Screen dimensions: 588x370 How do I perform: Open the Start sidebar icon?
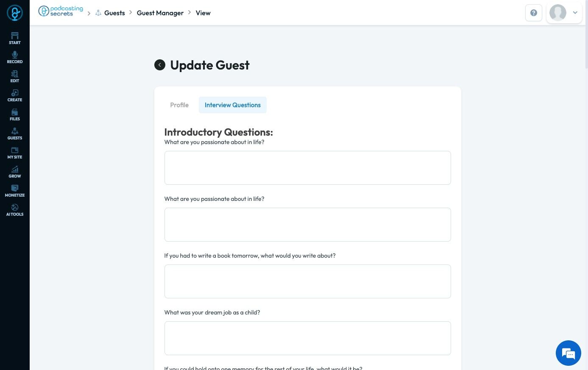pos(15,36)
